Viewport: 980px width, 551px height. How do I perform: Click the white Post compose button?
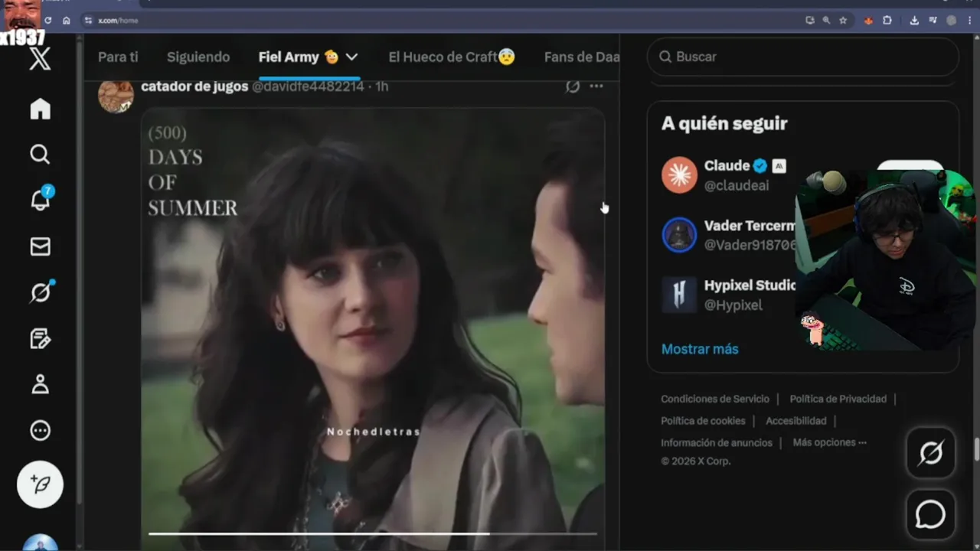pyautogui.click(x=40, y=485)
